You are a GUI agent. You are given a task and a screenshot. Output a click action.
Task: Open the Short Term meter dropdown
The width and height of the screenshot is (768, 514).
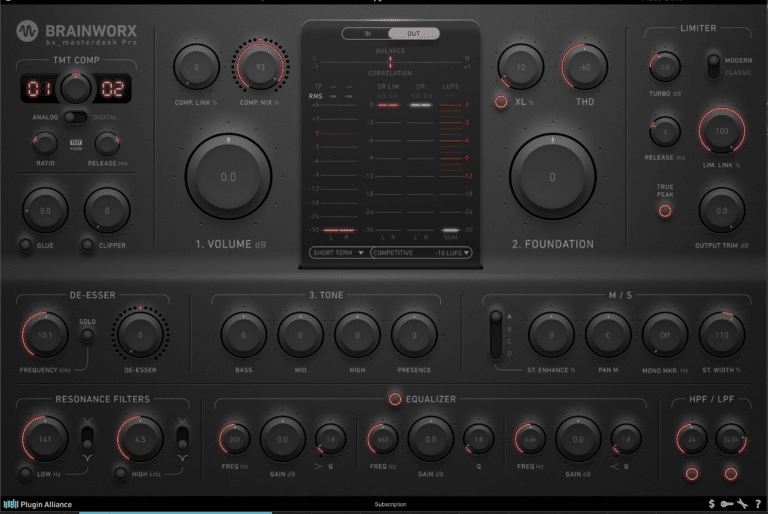(x=338, y=253)
